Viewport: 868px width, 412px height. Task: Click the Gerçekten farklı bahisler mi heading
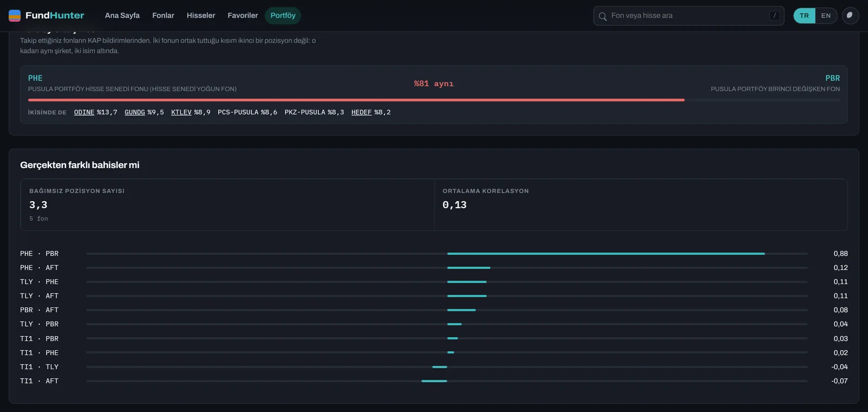(80, 165)
